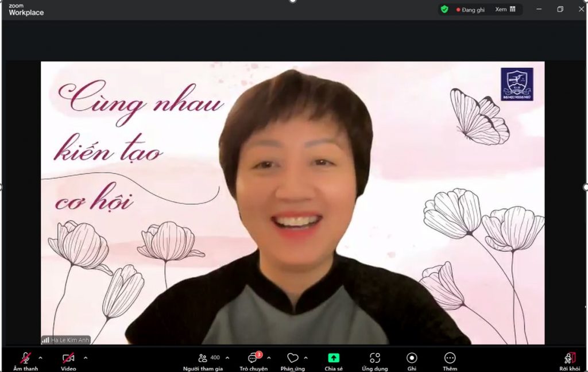Open the Người tham gia participants panel
Screen dimensions: 588x372
(203, 358)
